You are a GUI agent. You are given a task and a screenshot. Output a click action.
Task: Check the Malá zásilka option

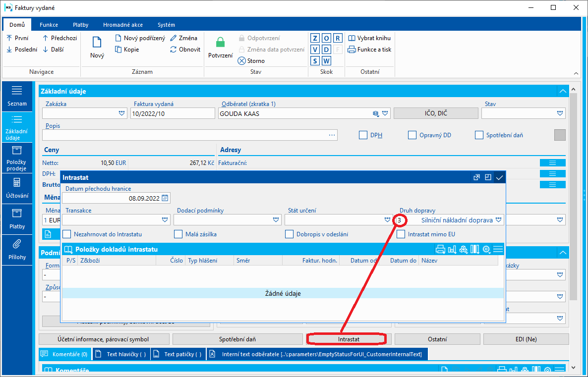click(x=178, y=234)
